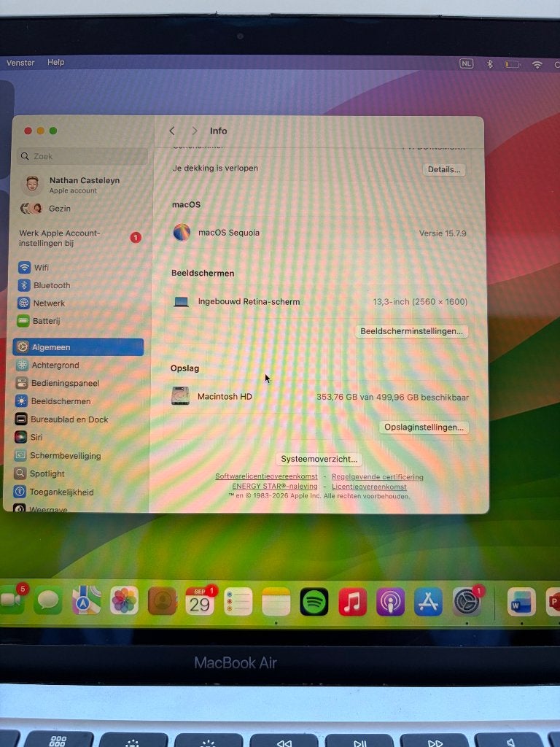This screenshot has width=560, height=747.
Task: Click Beeldscherminstellingen... button
Action: click(x=411, y=331)
